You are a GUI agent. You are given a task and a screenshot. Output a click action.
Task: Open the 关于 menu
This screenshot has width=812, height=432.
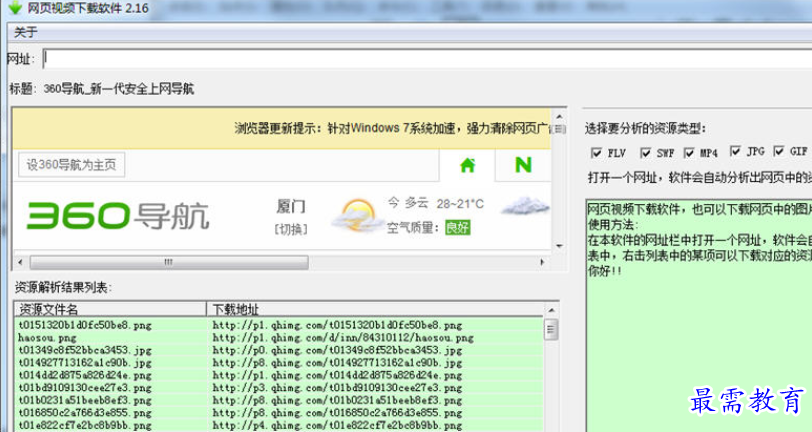click(25, 33)
